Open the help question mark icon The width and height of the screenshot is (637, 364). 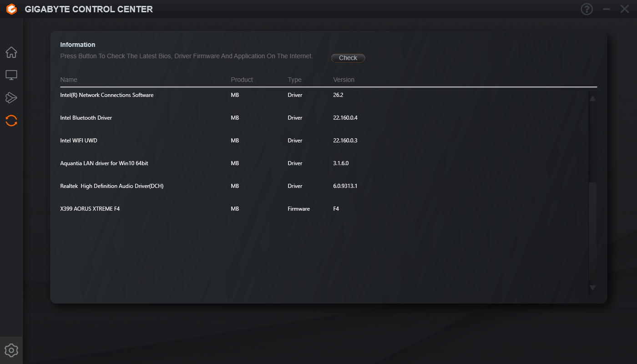click(587, 9)
